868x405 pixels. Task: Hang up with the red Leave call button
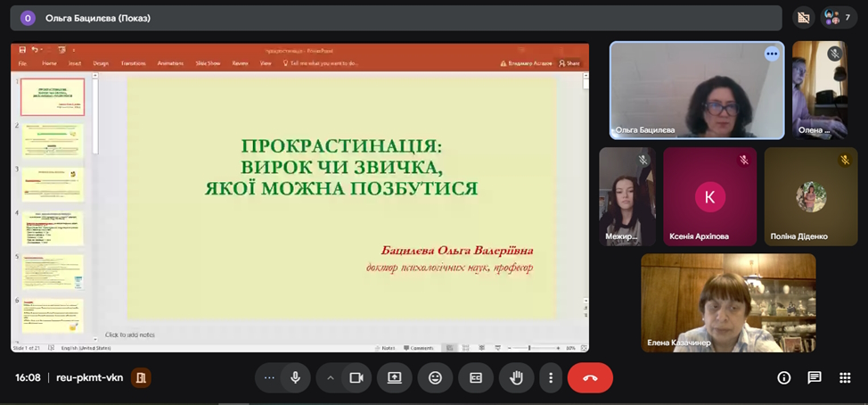tap(590, 377)
